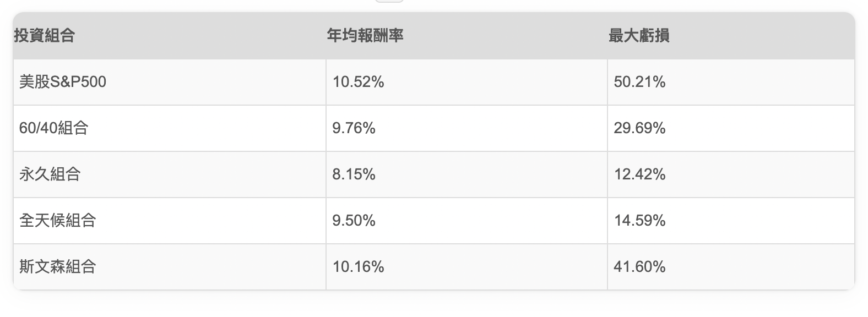Click the 9.50% return value
Viewport: 868px width, 317px height.
(x=354, y=221)
